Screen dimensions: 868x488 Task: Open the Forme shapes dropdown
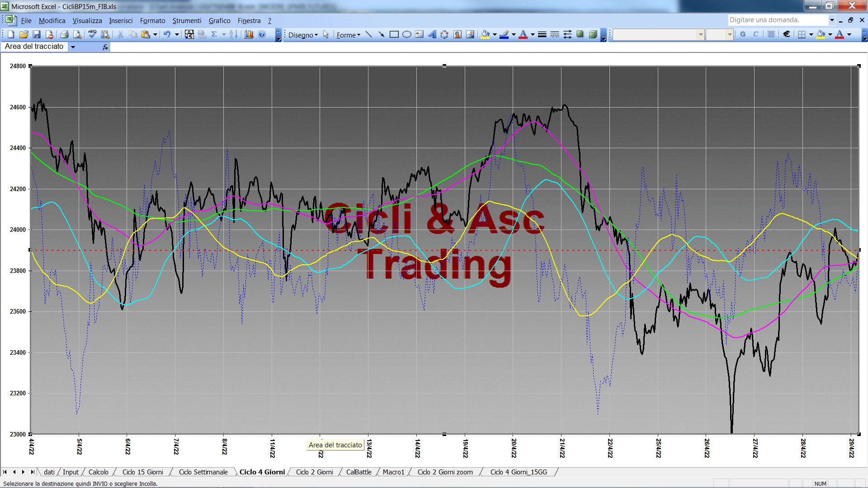[348, 35]
